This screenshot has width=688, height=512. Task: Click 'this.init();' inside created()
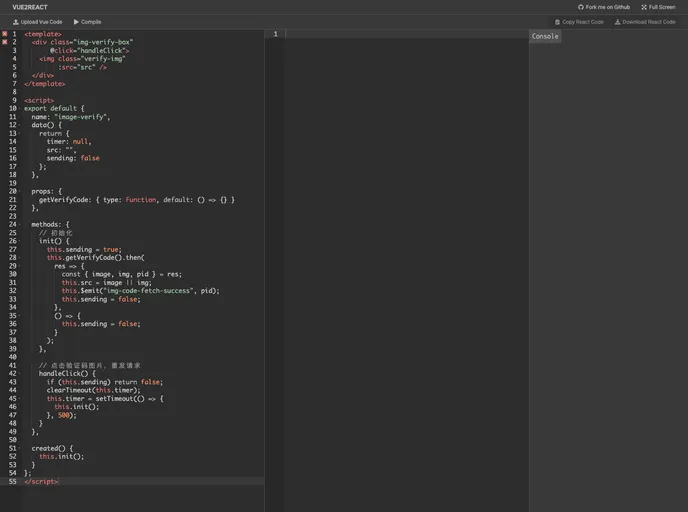pos(61,457)
